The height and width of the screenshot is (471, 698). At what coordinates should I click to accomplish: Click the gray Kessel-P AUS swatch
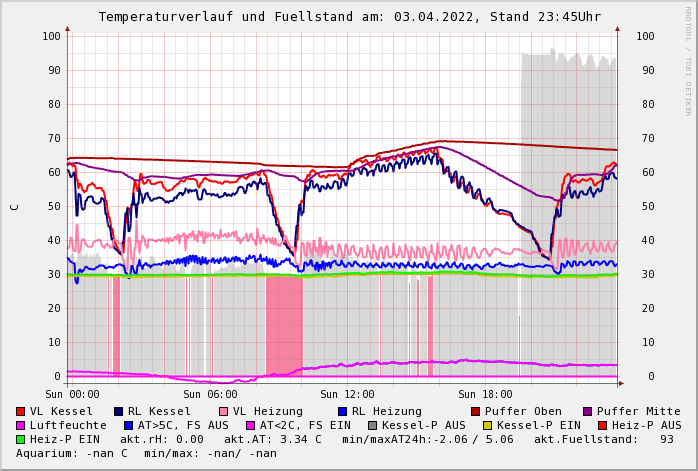pos(373,426)
